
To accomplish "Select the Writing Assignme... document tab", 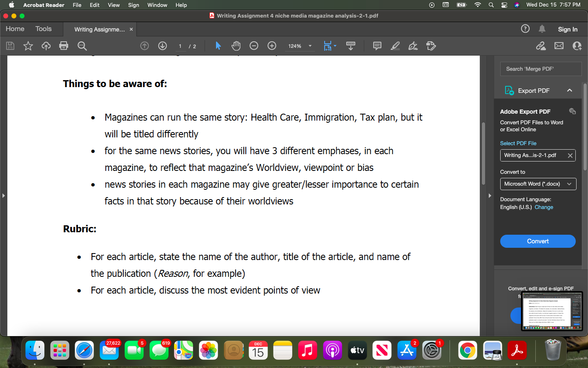I will (x=100, y=29).
